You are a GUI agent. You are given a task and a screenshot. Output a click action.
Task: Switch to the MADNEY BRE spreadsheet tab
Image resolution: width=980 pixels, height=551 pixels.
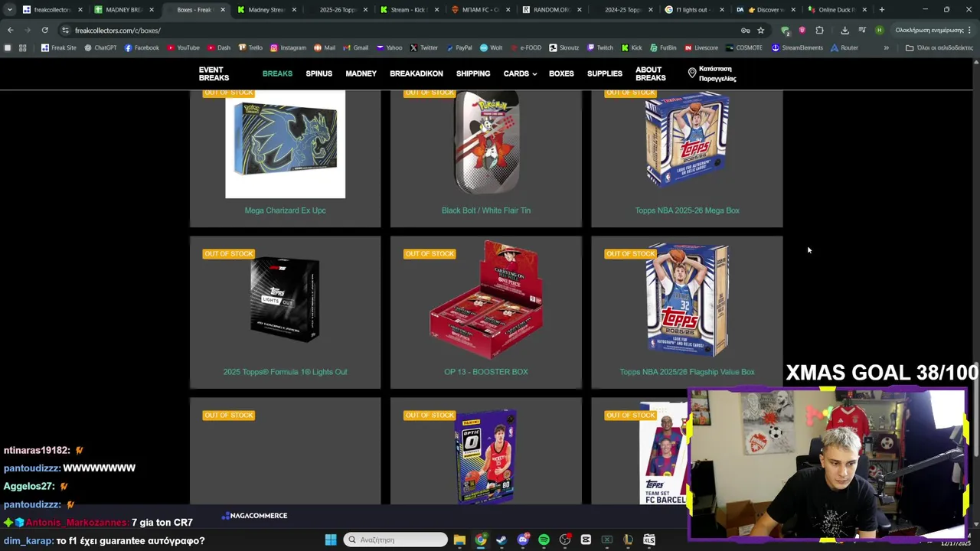click(x=122, y=10)
